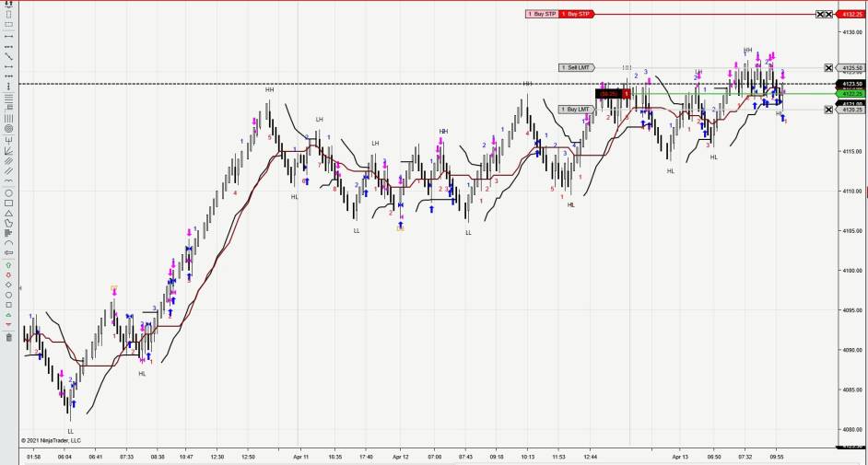This screenshot has height=465, width=868.
Task: Select the Diamond chart marker
Action: click(x=9, y=285)
